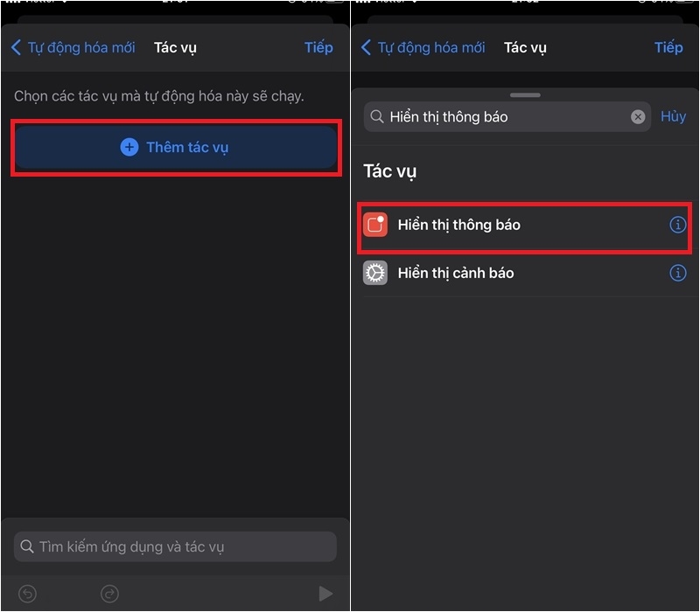Screen dimensions: 700x612
Task: Go back to Tự động hóa mới in left screen
Action: pos(73,47)
